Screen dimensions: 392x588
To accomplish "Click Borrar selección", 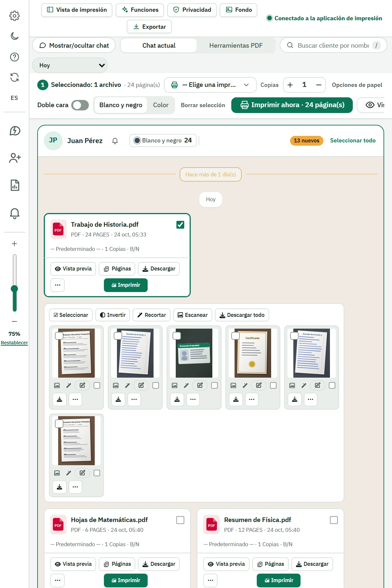I will pyautogui.click(x=203, y=105).
